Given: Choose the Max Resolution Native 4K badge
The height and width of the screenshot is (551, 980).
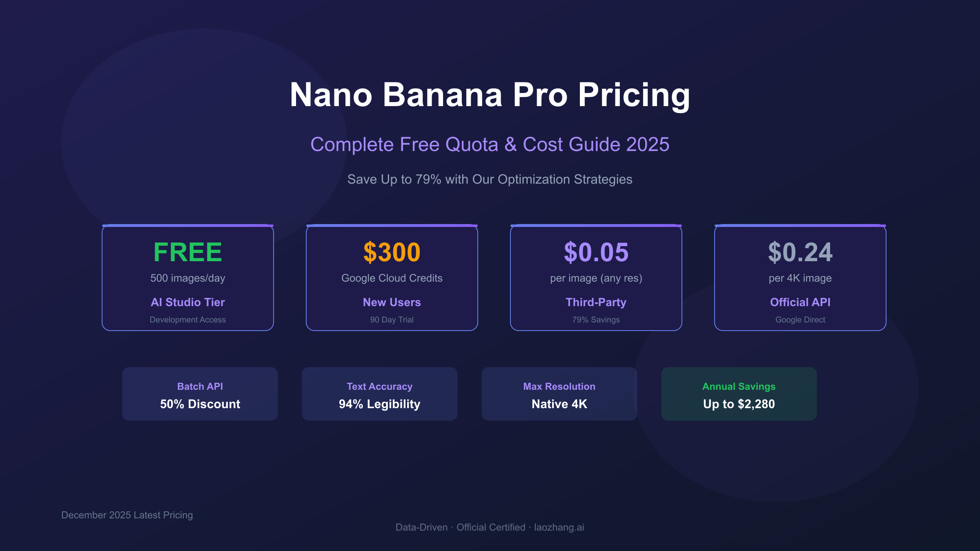Looking at the screenshot, I should pyautogui.click(x=559, y=394).
